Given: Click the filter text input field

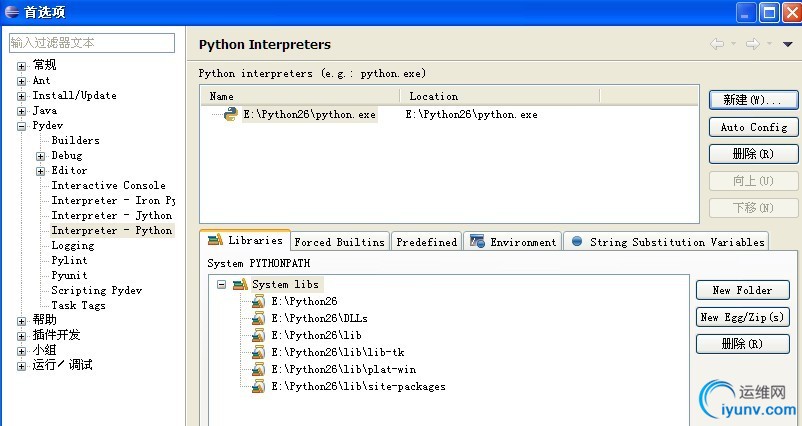Looking at the screenshot, I should point(91,43).
